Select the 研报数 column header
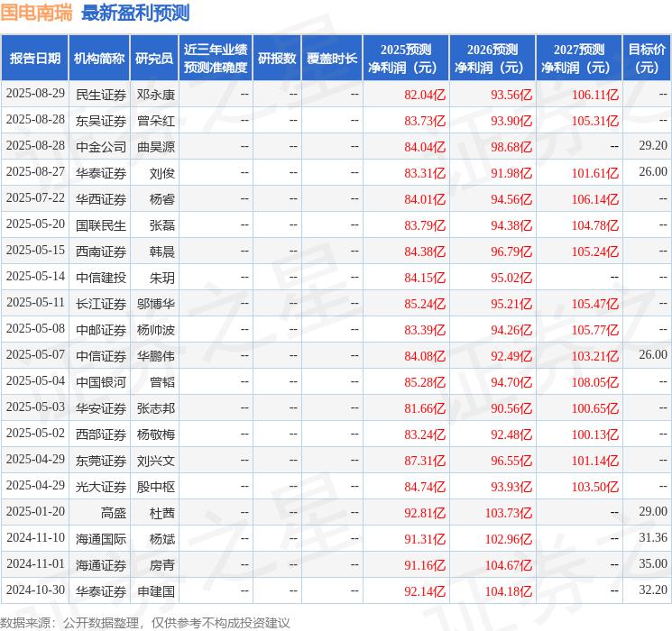 coord(277,59)
